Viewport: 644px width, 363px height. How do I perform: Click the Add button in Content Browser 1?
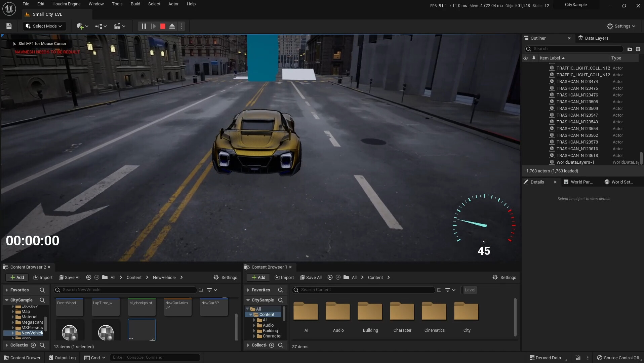pyautogui.click(x=258, y=277)
